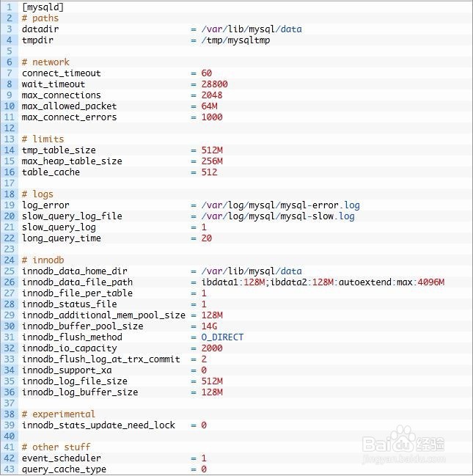This screenshot has height=476, width=473.
Task: Click long_query_time value 20
Action: pos(207,238)
